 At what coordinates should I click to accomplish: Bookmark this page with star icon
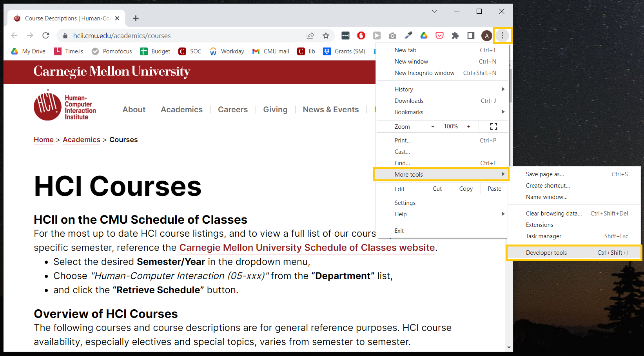coord(326,36)
